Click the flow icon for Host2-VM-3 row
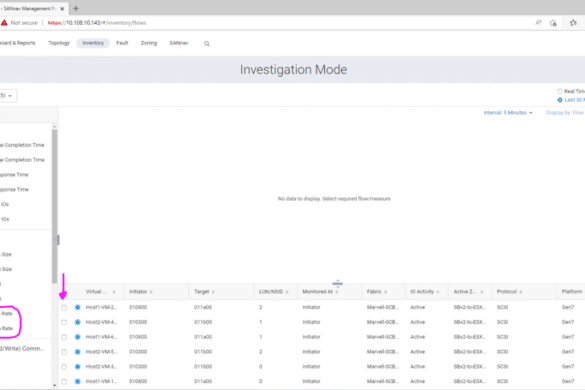Viewport: 585px width, 390px height. pos(78,366)
